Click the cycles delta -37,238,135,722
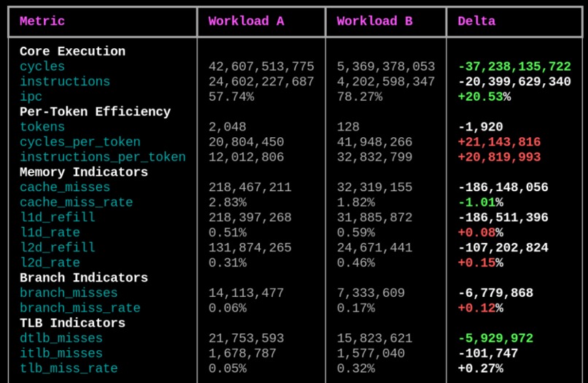The width and height of the screenshot is (588, 383). pyautogui.click(x=514, y=66)
